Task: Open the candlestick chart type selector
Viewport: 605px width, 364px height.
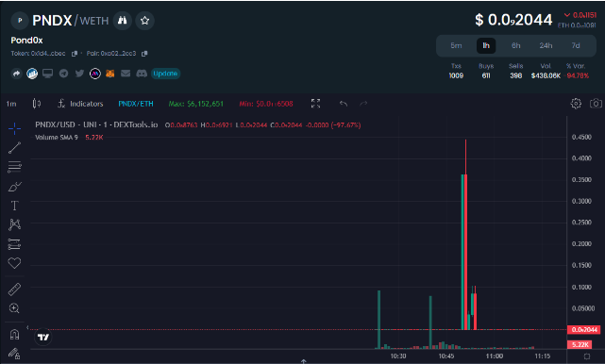Action: tap(37, 104)
